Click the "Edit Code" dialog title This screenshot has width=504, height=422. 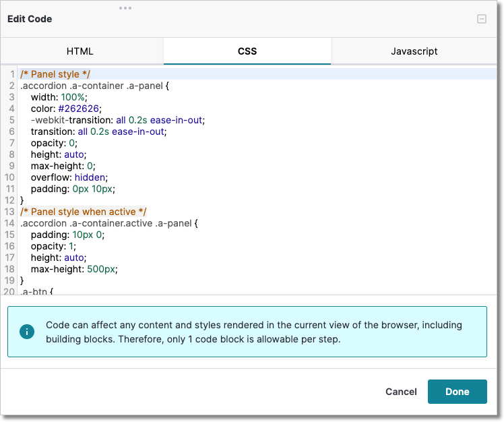click(30, 19)
